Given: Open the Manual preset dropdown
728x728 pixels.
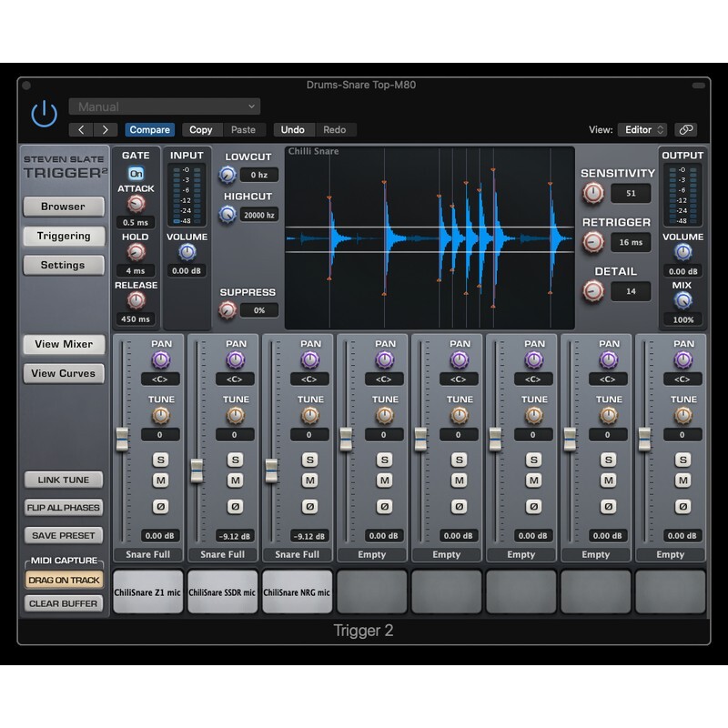Looking at the screenshot, I should pos(165,106).
